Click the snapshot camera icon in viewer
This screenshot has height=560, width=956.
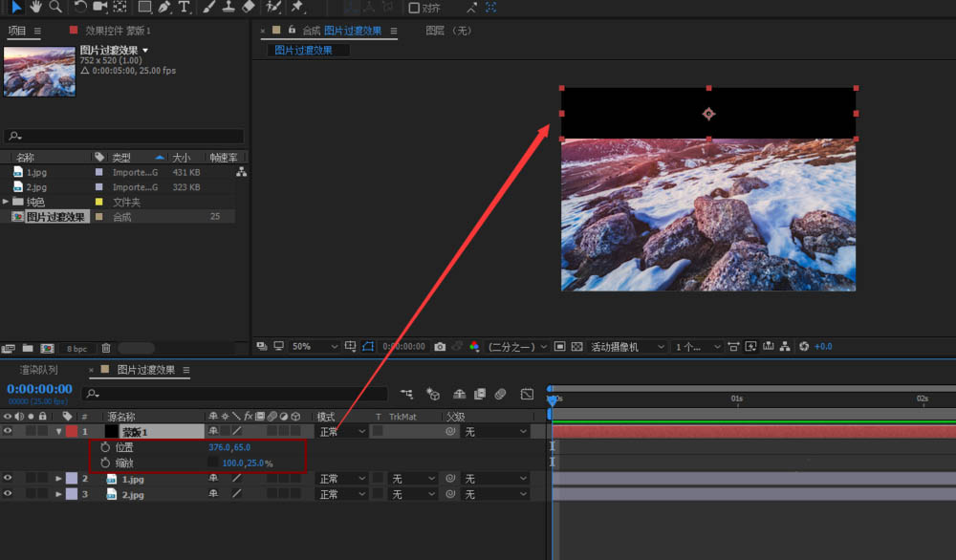click(440, 347)
